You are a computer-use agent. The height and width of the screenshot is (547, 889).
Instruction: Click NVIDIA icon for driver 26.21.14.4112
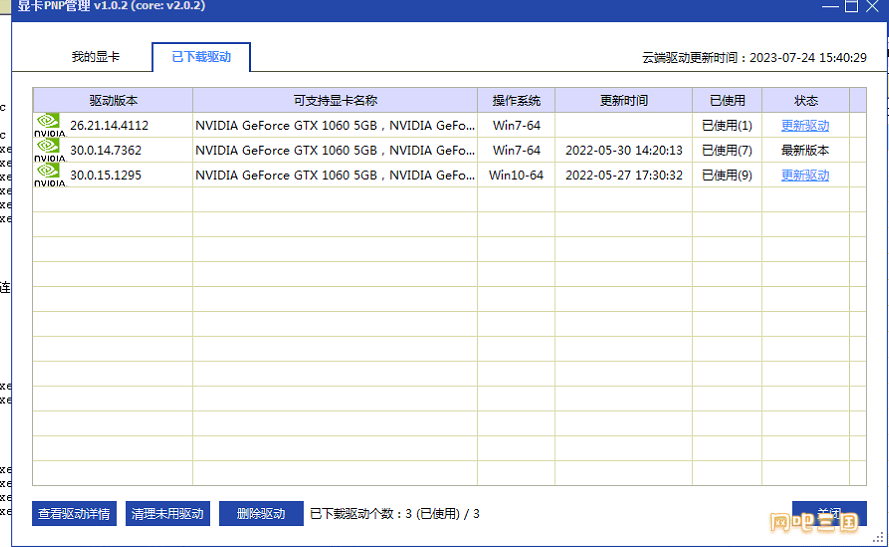50,125
